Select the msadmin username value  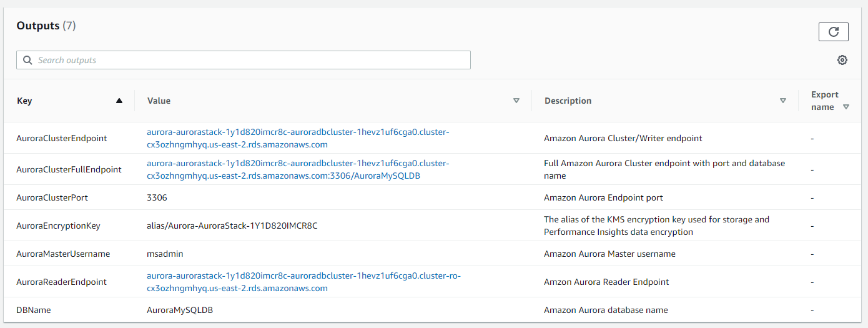165,254
